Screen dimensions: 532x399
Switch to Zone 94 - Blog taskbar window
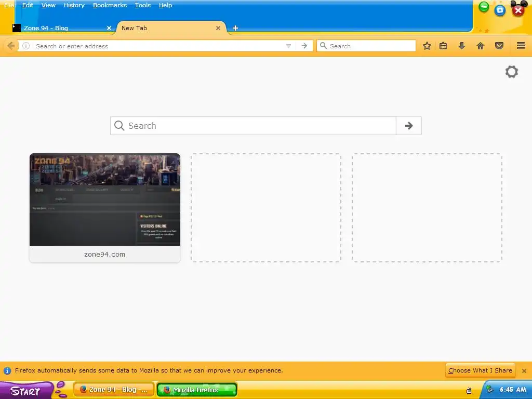[114, 390]
